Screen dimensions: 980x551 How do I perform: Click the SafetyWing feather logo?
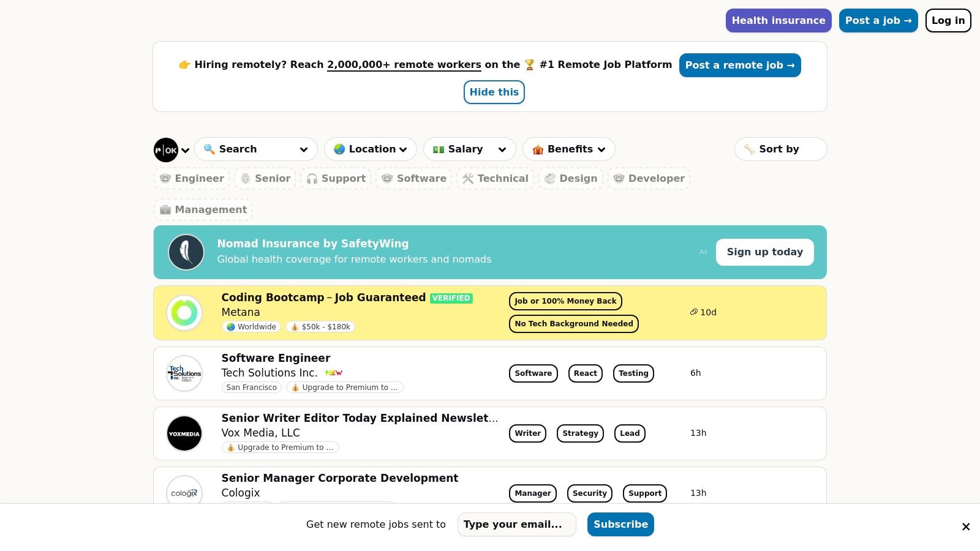point(186,252)
